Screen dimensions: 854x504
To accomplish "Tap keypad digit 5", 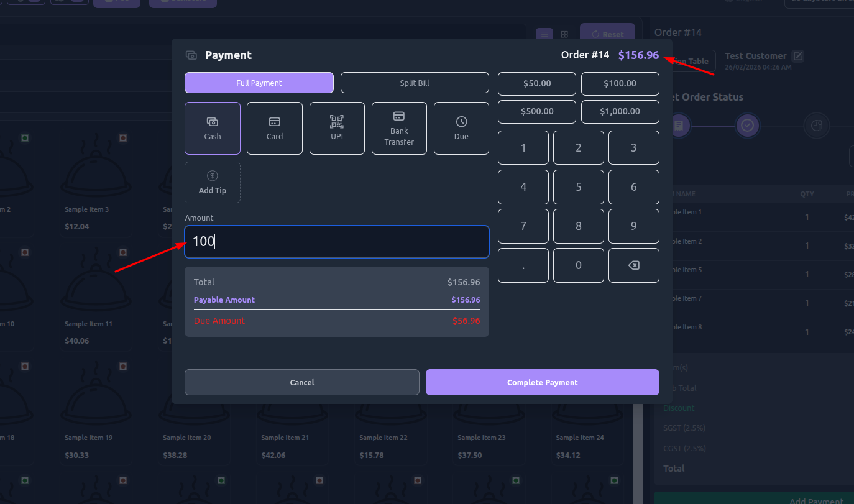I will coord(579,187).
